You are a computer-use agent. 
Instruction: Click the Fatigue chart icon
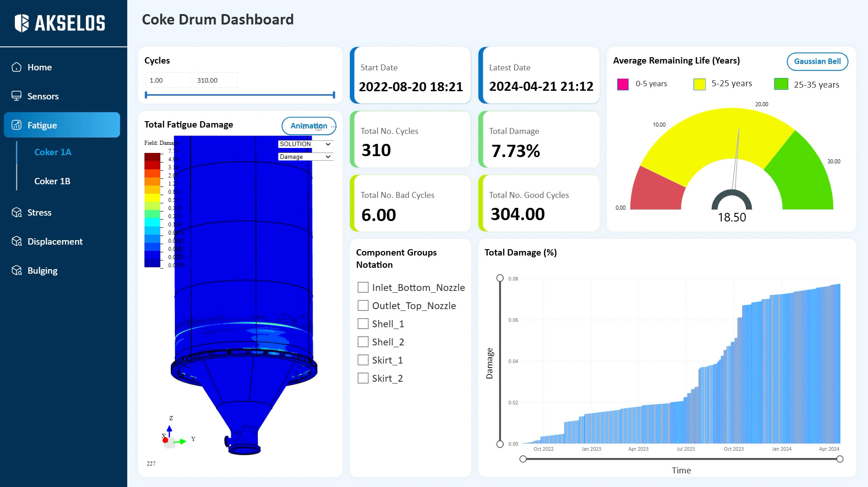(17, 125)
